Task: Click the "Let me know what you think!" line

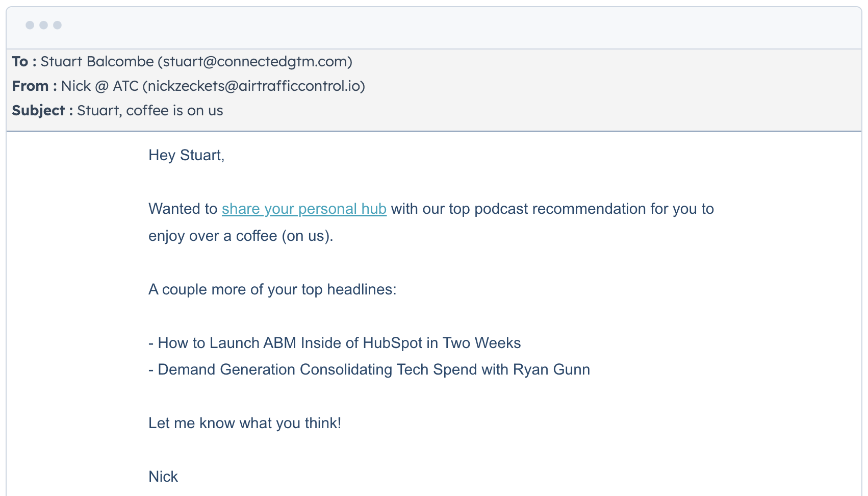Action: 245,423
